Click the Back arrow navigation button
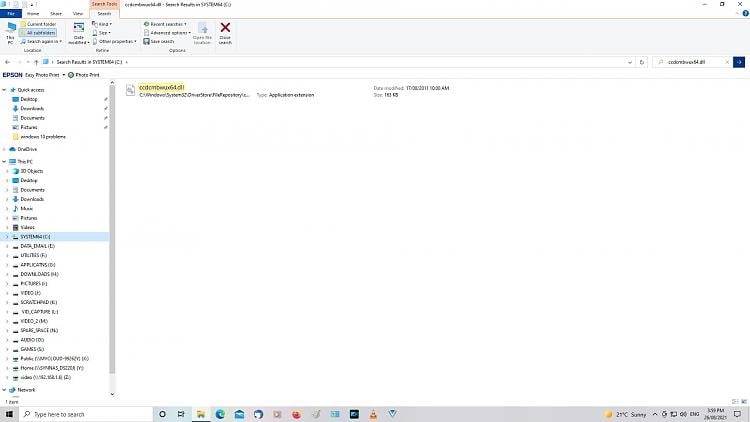Image resolution: width=750 pixels, height=422 pixels. [8, 62]
